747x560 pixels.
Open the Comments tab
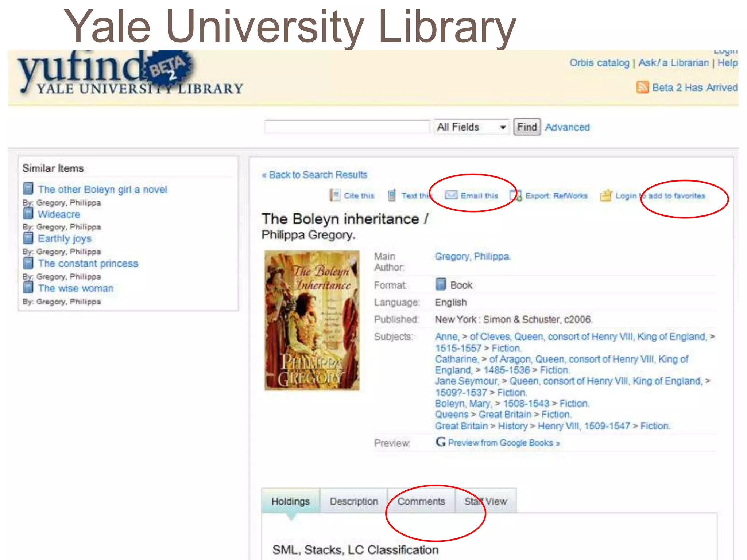pos(421,501)
